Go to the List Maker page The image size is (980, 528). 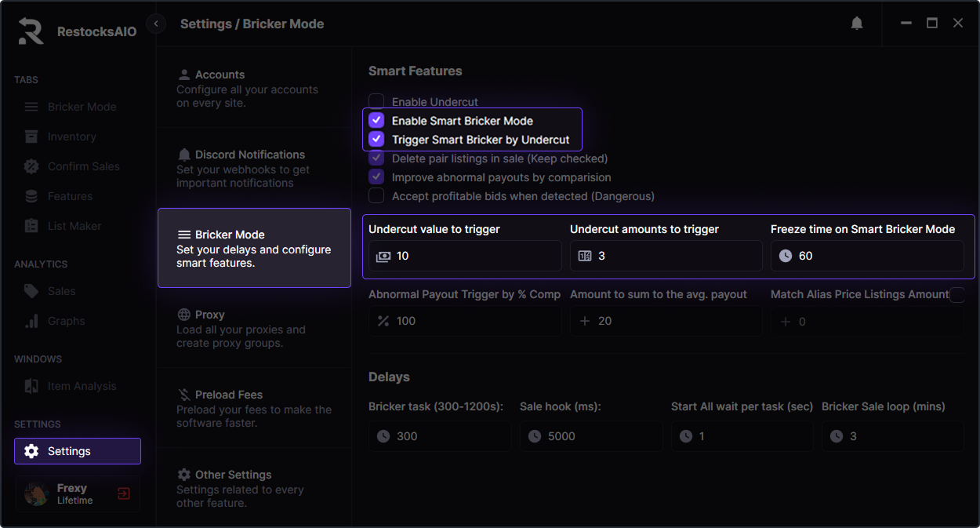point(74,226)
